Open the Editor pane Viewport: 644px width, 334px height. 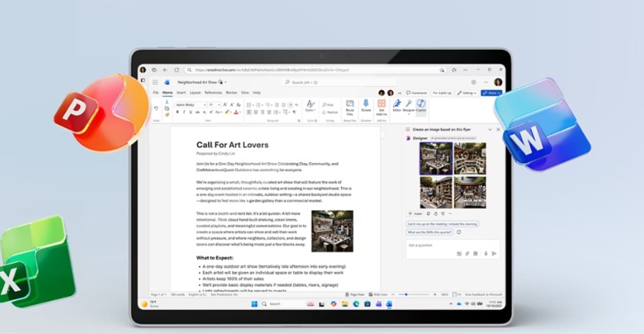[397, 105]
